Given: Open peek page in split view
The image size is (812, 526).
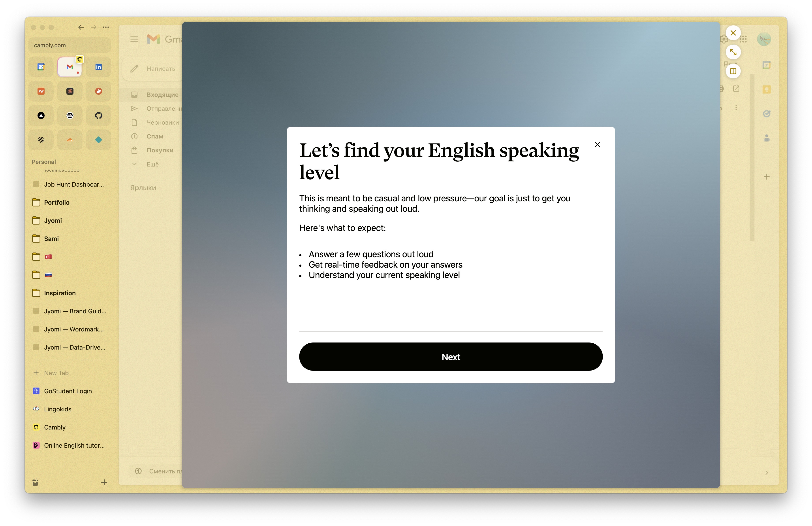Looking at the screenshot, I should tap(733, 71).
